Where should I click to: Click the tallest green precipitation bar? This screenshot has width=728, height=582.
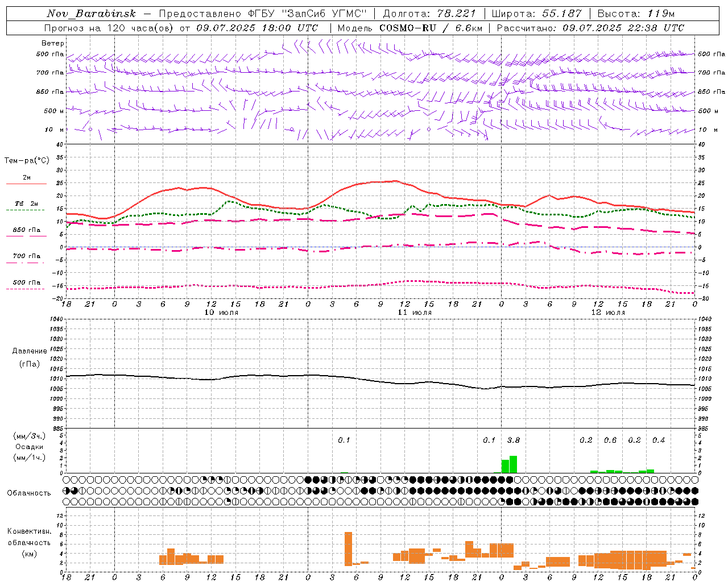(513, 464)
